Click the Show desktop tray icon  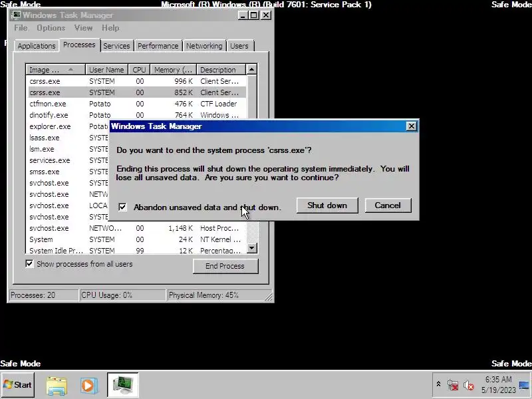pos(524,385)
